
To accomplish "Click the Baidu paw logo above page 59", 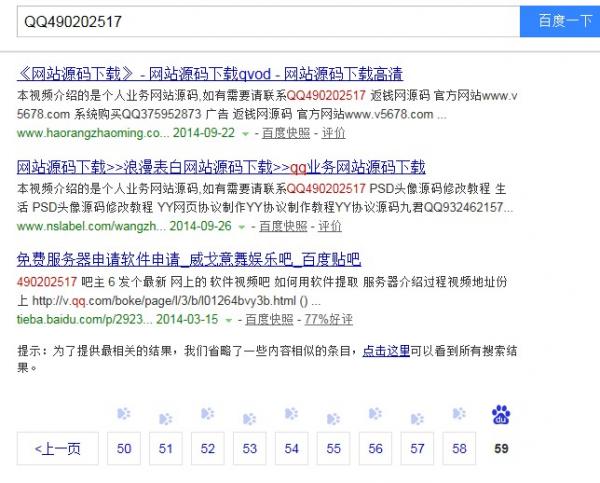I will click(501, 415).
